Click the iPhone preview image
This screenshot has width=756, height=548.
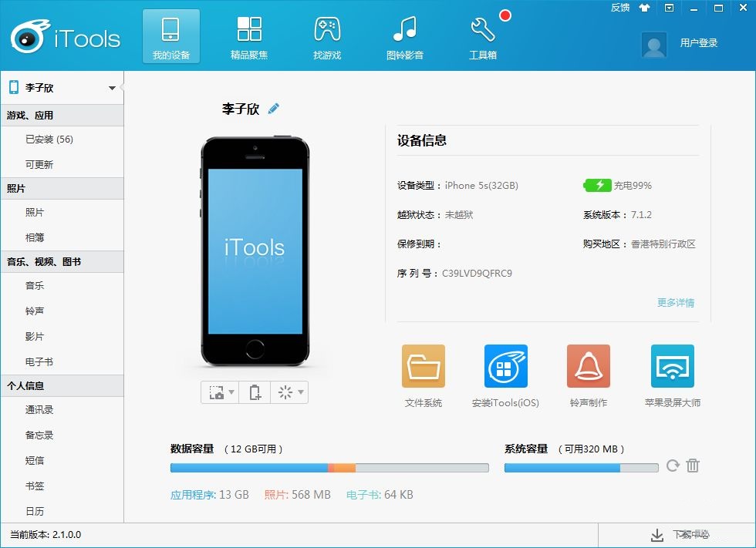coord(255,251)
